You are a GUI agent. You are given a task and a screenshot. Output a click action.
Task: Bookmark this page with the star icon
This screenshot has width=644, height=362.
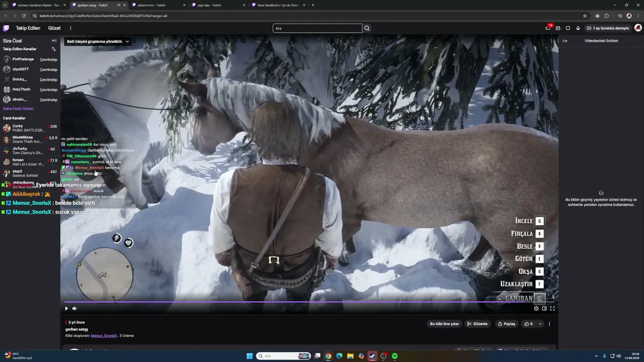pos(585,16)
